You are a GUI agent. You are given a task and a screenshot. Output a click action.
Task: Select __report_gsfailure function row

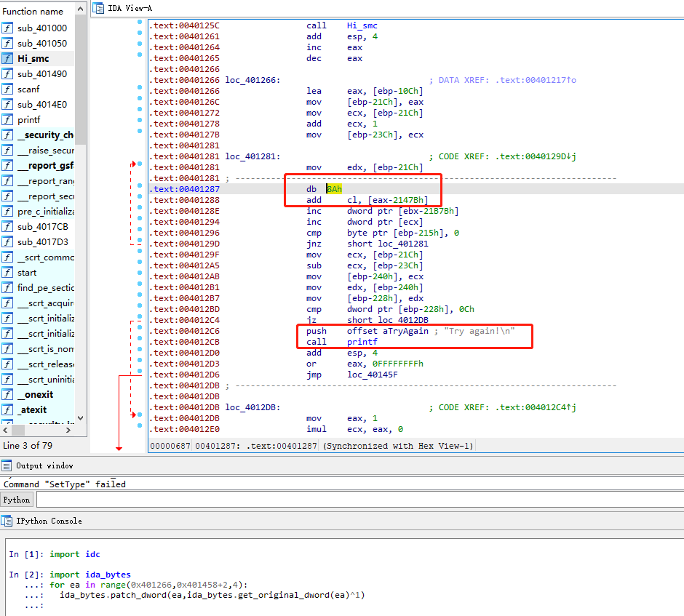tap(38, 166)
